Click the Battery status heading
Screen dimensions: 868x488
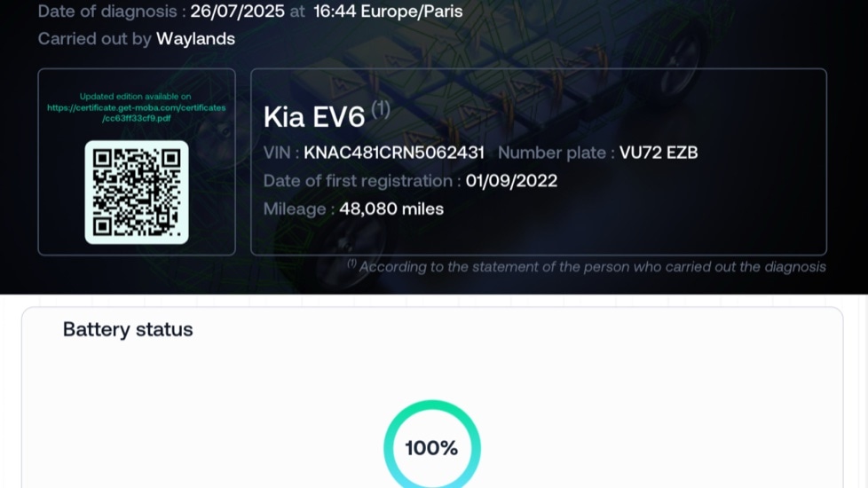(128, 329)
